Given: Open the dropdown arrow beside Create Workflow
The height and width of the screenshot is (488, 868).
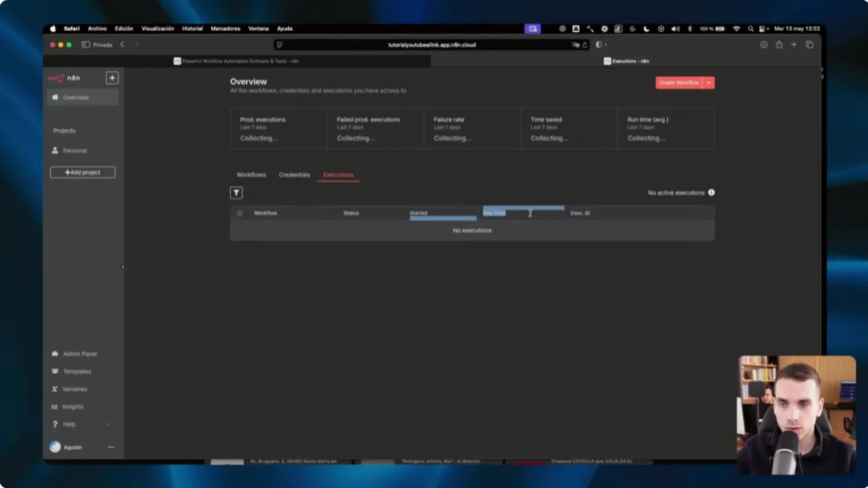Looking at the screenshot, I should (x=709, y=83).
